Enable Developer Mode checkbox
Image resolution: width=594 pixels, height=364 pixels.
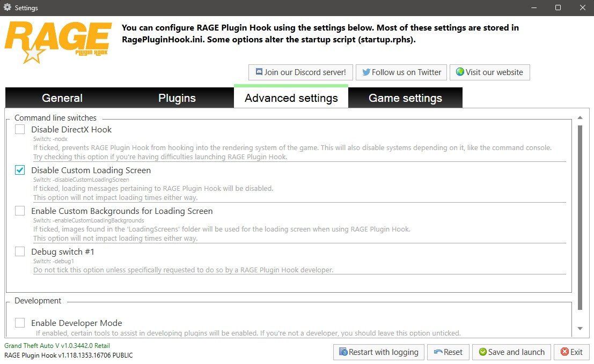point(20,323)
